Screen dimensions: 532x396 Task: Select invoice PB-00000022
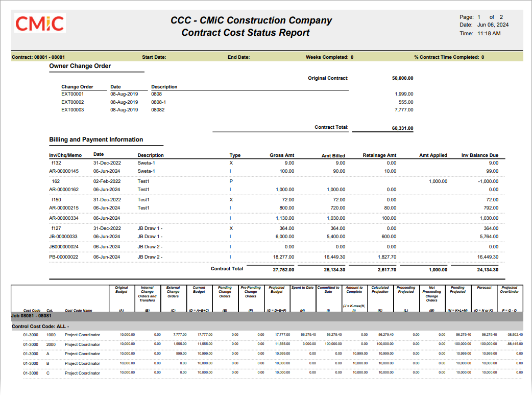point(63,257)
